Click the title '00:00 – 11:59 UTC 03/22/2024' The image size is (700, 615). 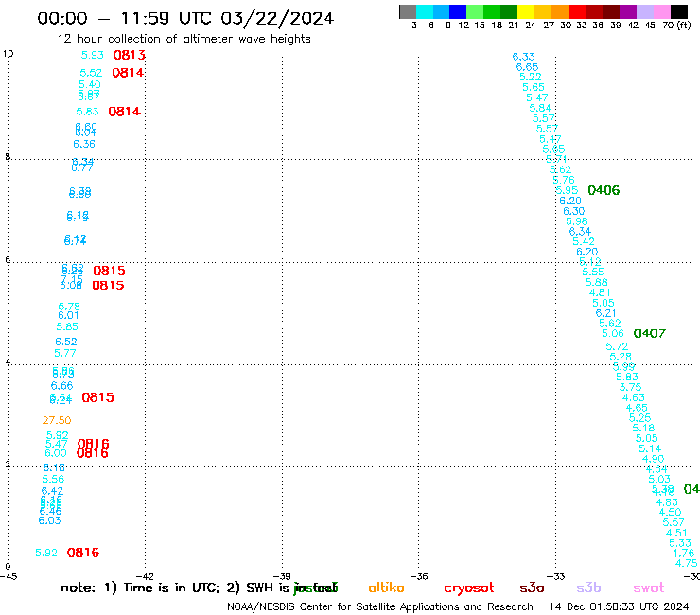pos(185,18)
